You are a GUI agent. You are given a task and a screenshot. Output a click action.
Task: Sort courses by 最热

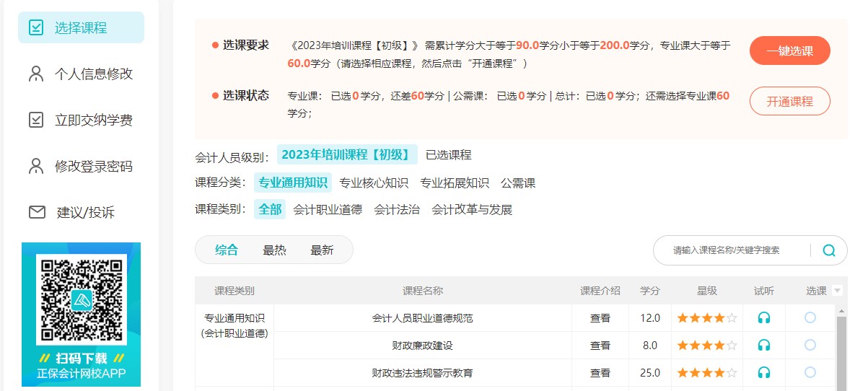tap(274, 250)
